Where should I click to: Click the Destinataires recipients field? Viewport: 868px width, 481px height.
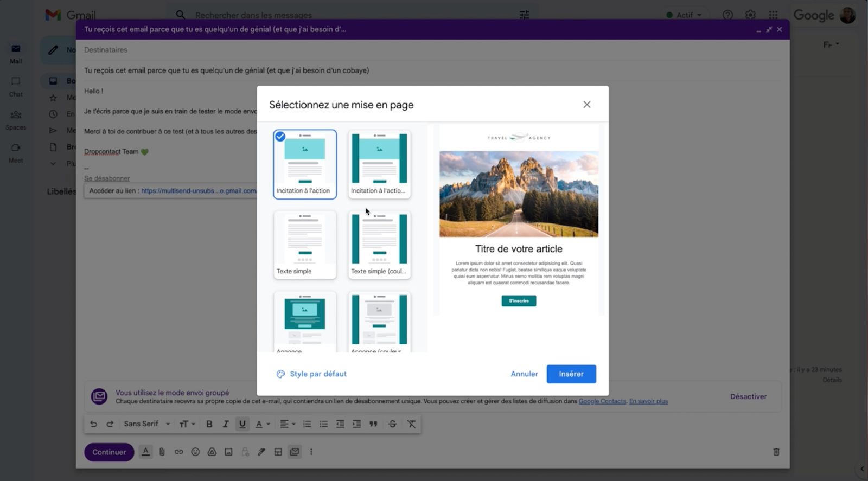[x=431, y=50]
